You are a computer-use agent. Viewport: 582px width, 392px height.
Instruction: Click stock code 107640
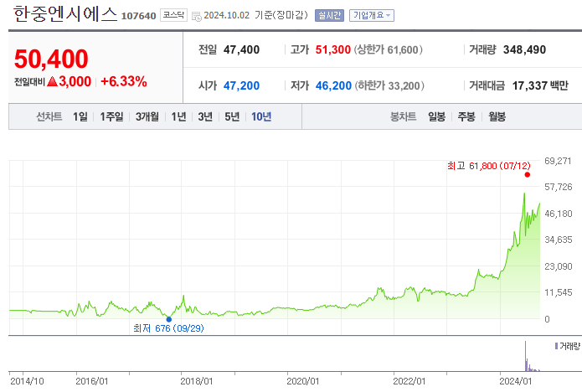[x=138, y=16]
